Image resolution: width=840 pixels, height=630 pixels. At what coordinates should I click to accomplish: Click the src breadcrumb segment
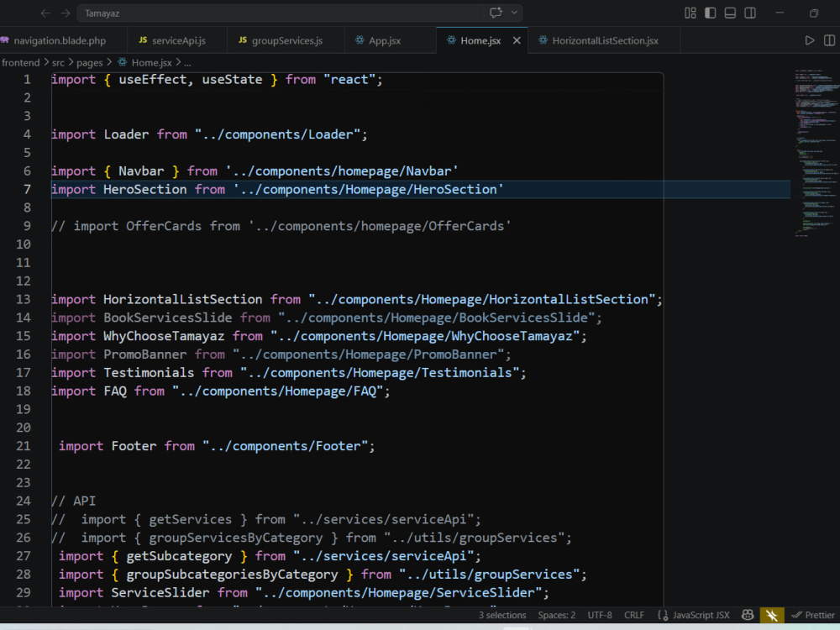coord(58,63)
